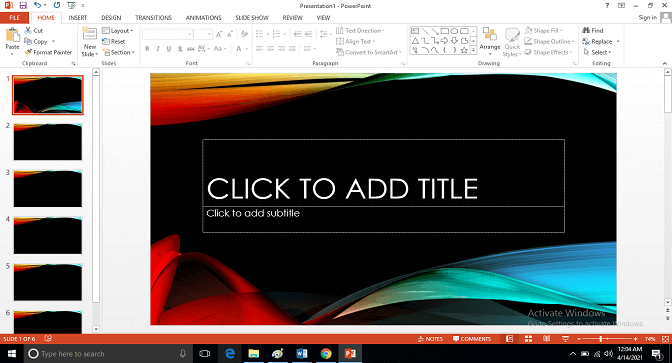Screen dimensions: 672x363
Task: Toggle Strikethrough formatting
Action: [191, 49]
